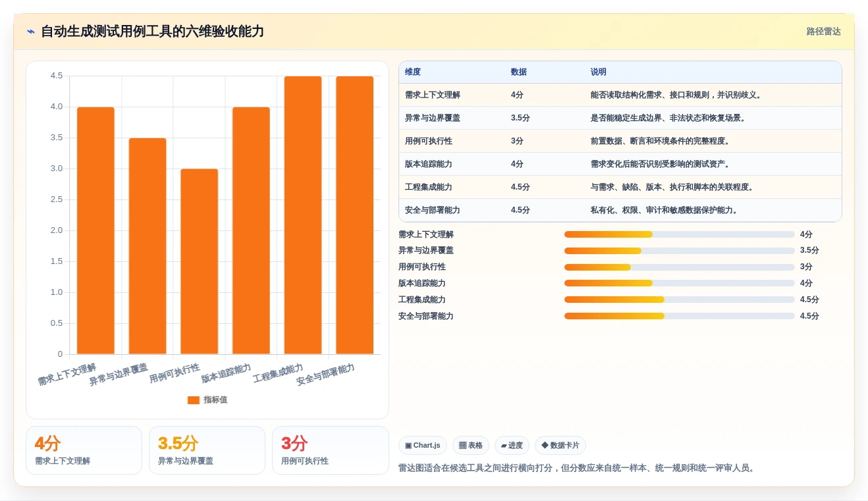
Task: Click the 路径雷达 label in header
Action: pyautogui.click(x=823, y=32)
